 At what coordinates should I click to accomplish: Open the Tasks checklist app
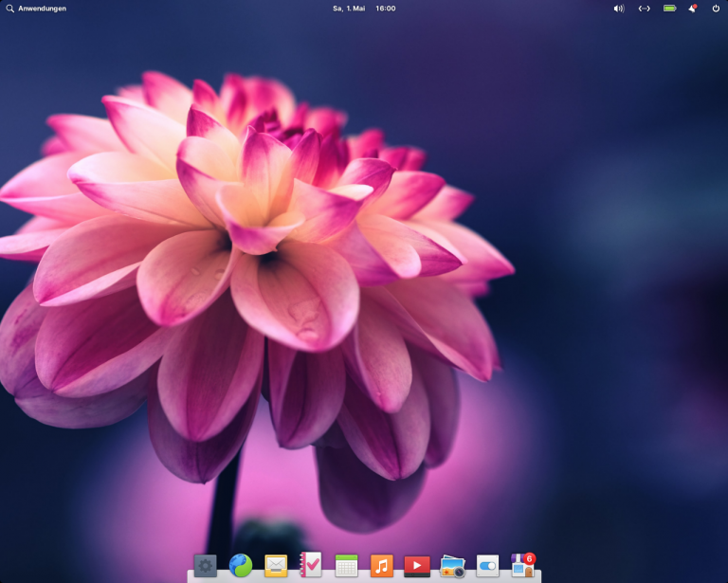(x=311, y=564)
